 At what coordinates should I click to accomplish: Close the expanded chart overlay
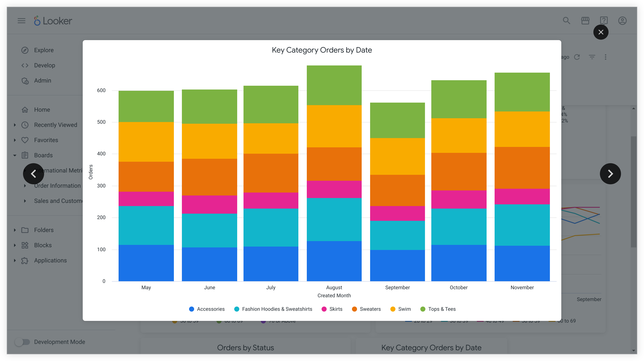(x=601, y=32)
